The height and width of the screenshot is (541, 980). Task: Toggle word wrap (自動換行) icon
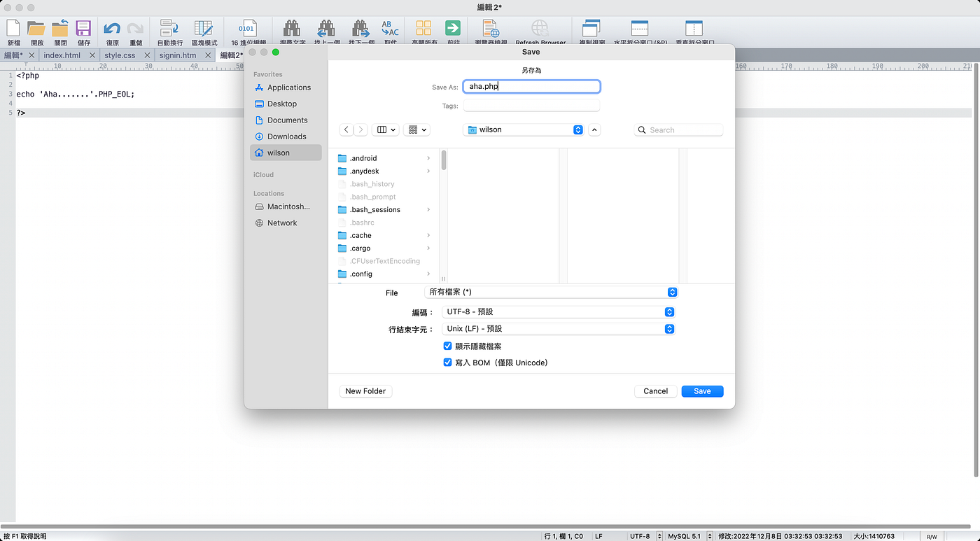click(x=169, y=28)
